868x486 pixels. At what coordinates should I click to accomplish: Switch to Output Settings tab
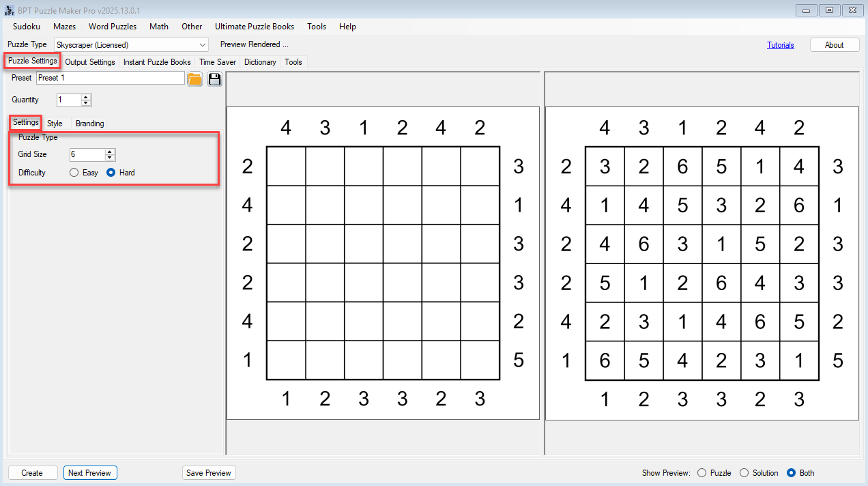tap(90, 62)
